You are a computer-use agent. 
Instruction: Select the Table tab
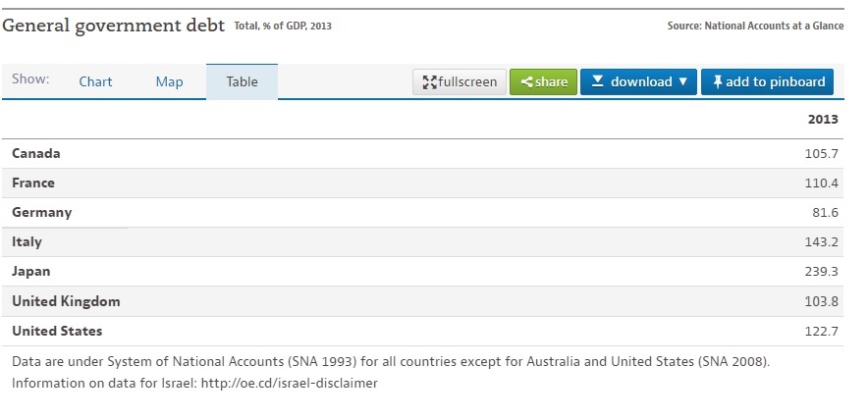coord(242,81)
